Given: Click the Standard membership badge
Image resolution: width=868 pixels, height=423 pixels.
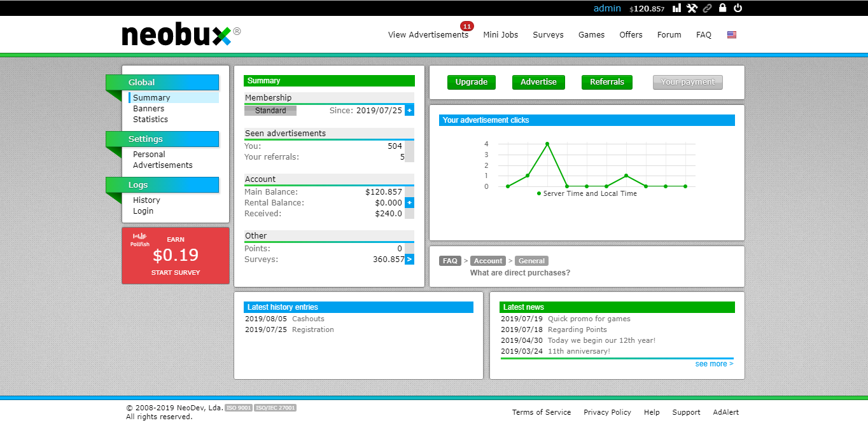Looking at the screenshot, I should click(270, 111).
